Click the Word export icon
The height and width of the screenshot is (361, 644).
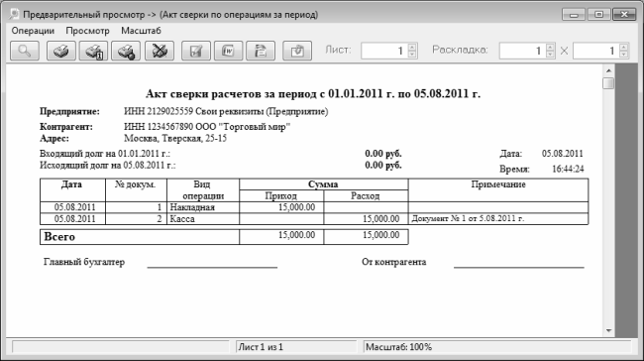pyautogui.click(x=228, y=51)
